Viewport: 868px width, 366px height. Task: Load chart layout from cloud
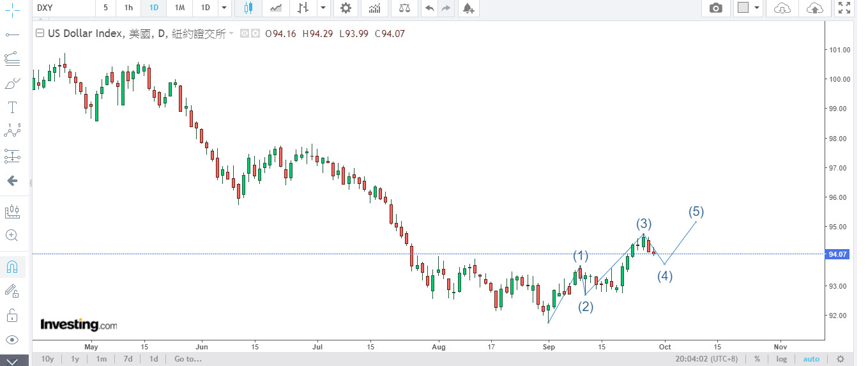(x=782, y=8)
